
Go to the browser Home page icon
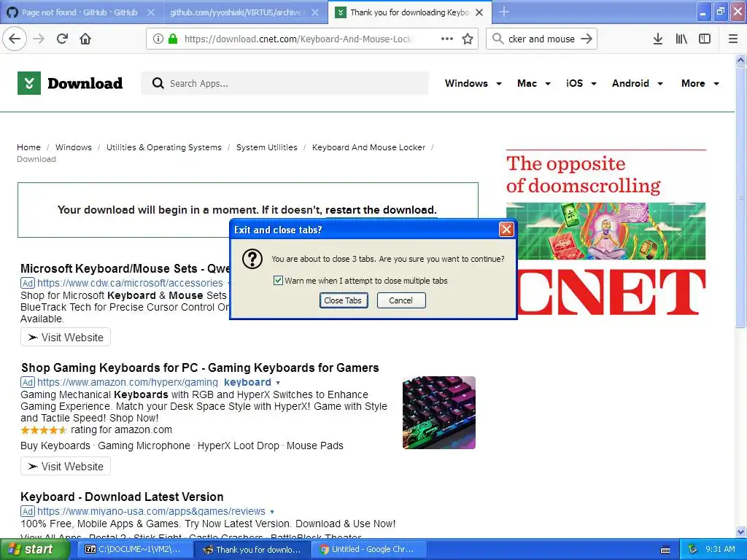(x=85, y=39)
